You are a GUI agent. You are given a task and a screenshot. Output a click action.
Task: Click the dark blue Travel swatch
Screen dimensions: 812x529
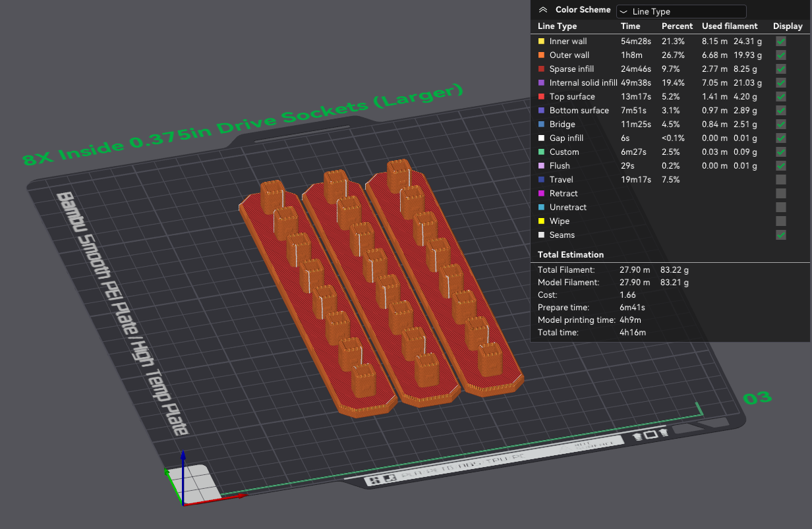point(542,180)
